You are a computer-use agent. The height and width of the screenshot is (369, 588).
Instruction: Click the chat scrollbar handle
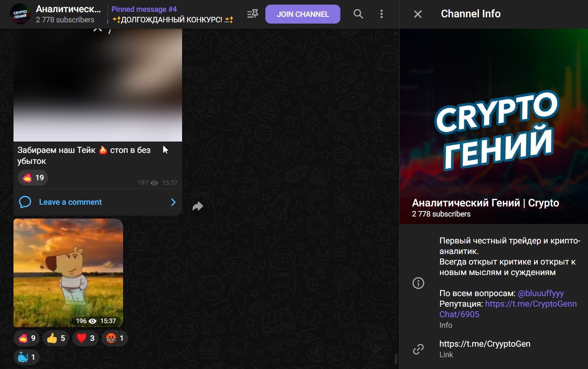396,358
